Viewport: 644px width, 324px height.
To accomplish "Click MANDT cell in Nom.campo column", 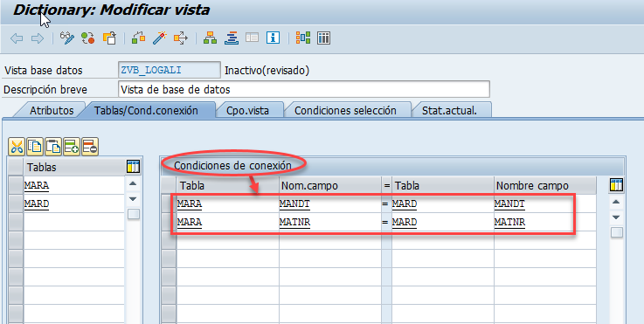I will coord(329,203).
